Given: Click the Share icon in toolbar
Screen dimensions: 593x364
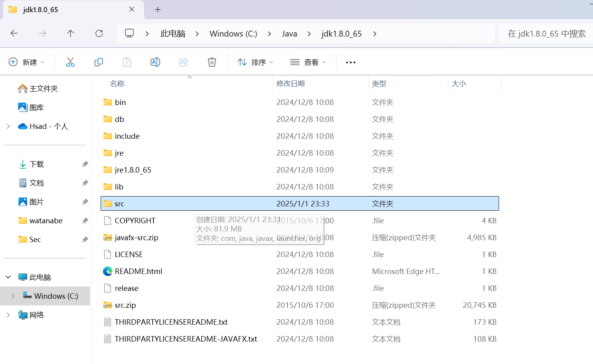Looking at the screenshot, I should click(184, 62).
